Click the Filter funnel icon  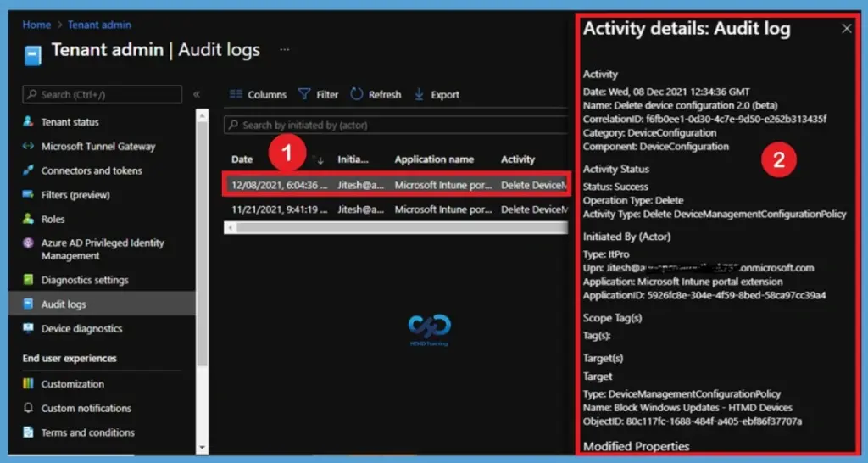point(304,94)
